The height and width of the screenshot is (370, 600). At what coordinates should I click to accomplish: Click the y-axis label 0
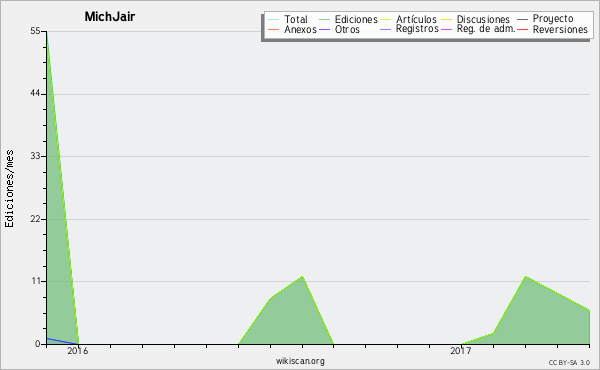[x=38, y=344]
